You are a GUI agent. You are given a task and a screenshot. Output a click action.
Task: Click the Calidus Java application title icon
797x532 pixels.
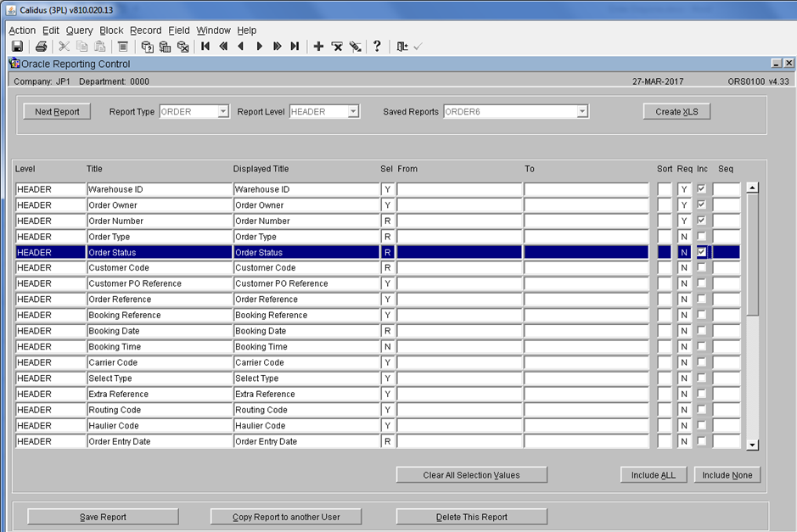(11, 10)
